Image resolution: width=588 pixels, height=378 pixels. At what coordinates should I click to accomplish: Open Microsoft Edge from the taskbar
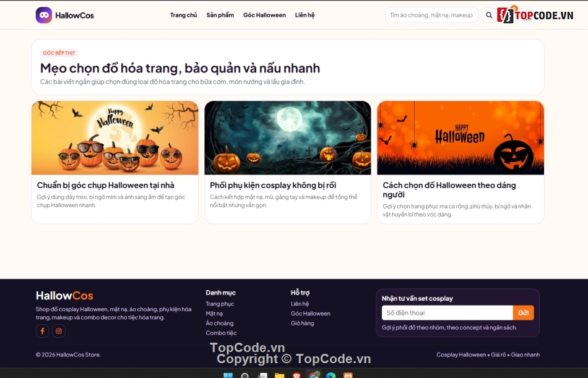tap(331, 375)
